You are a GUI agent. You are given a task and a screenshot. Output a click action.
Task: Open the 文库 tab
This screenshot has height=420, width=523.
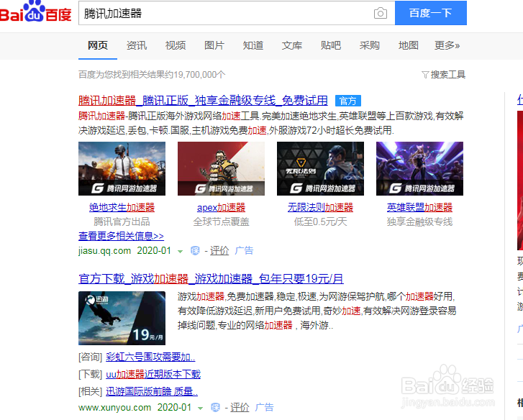[x=292, y=45]
